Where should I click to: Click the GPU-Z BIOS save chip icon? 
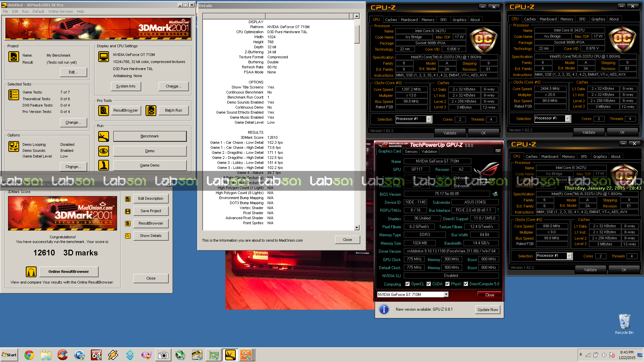click(495, 194)
